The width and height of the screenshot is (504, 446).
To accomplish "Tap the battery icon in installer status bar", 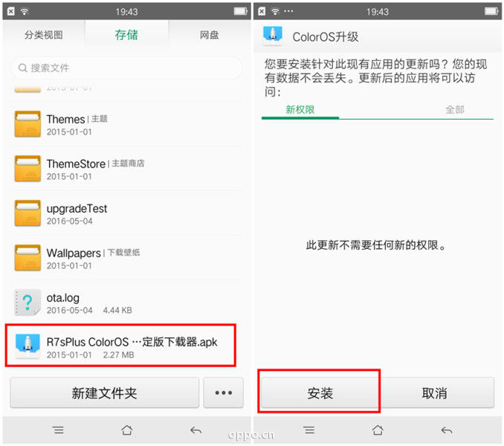I will point(491,12).
